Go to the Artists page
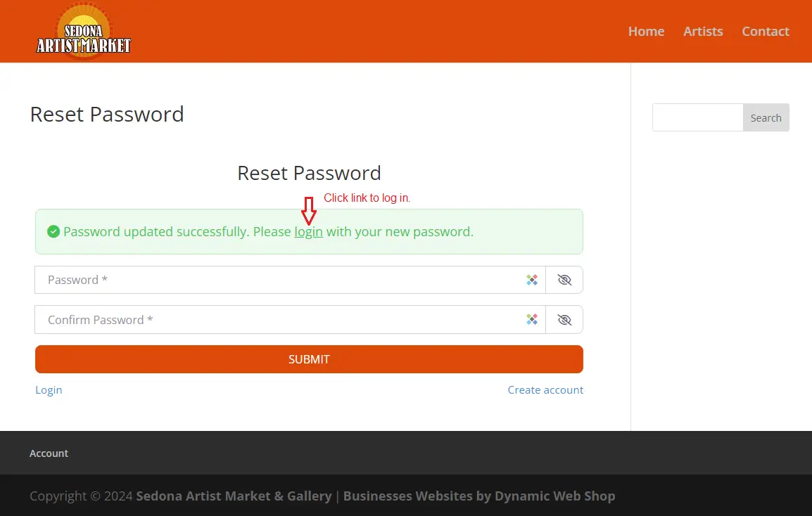 [703, 32]
